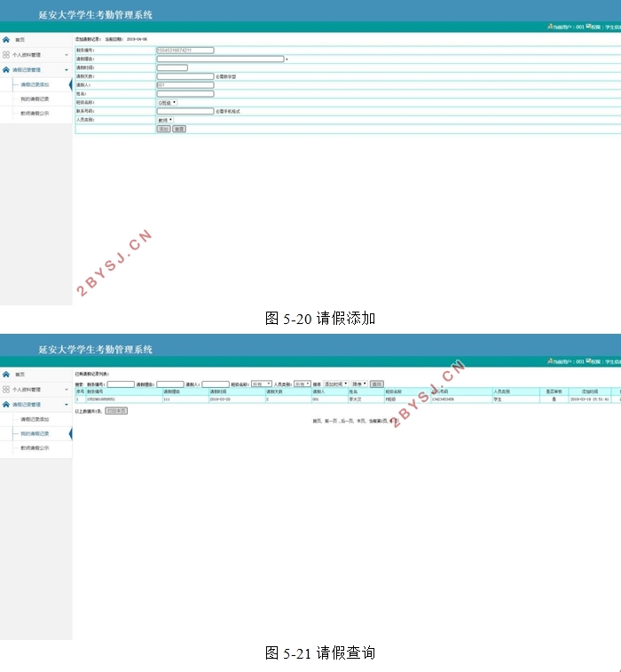The image size is (621, 672).
Task: Expand the 个人资料管理 arrow in the 图 5-20 sidebar
Action: (67, 55)
